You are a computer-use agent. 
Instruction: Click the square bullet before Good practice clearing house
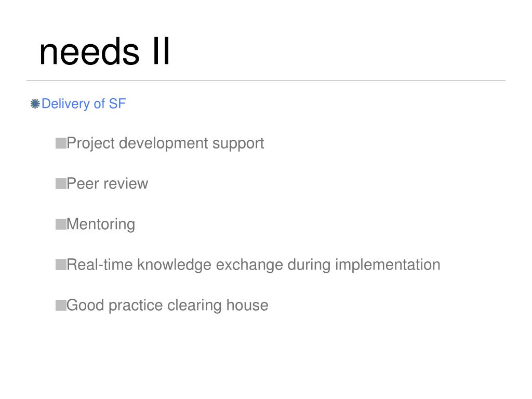pos(61,305)
